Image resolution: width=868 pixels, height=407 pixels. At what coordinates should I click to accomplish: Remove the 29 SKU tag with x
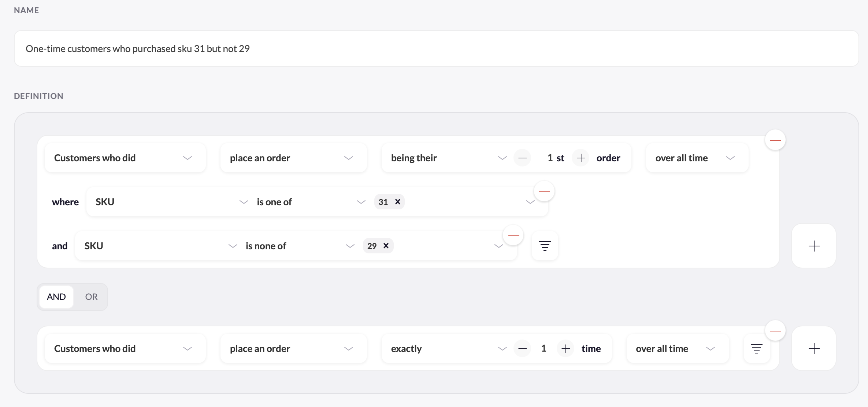pyautogui.click(x=386, y=246)
